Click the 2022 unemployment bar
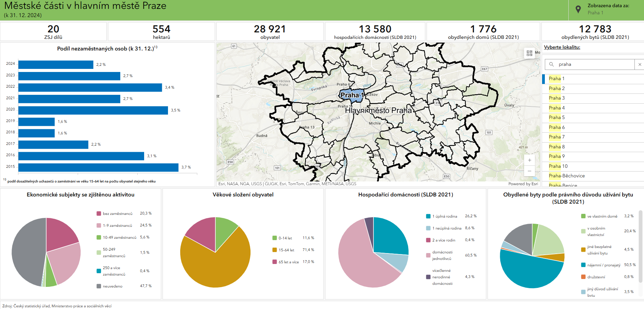Screen dimensions: 644x309 point(90,88)
